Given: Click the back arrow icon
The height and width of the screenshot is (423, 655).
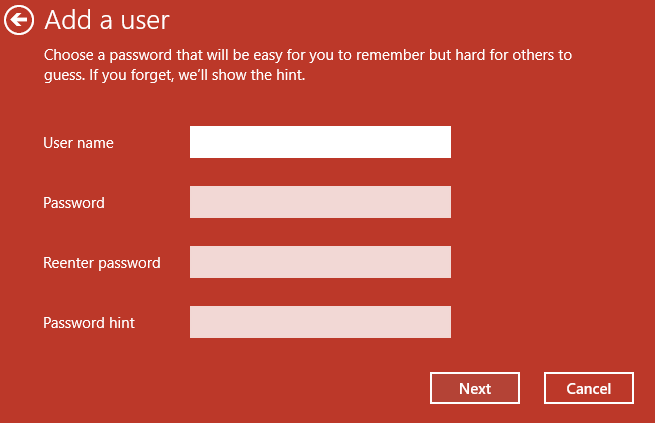Looking at the screenshot, I should click(x=19, y=20).
